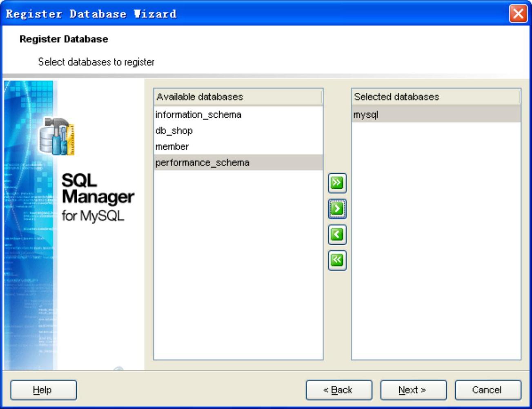Open Help for the wizard
Image resolution: width=532 pixels, height=409 pixels.
point(44,390)
